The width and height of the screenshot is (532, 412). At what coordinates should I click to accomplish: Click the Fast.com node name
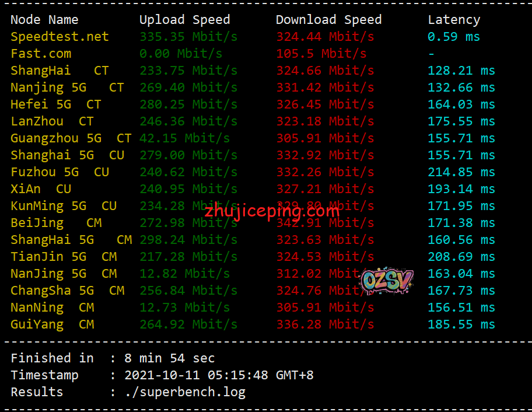coord(41,54)
